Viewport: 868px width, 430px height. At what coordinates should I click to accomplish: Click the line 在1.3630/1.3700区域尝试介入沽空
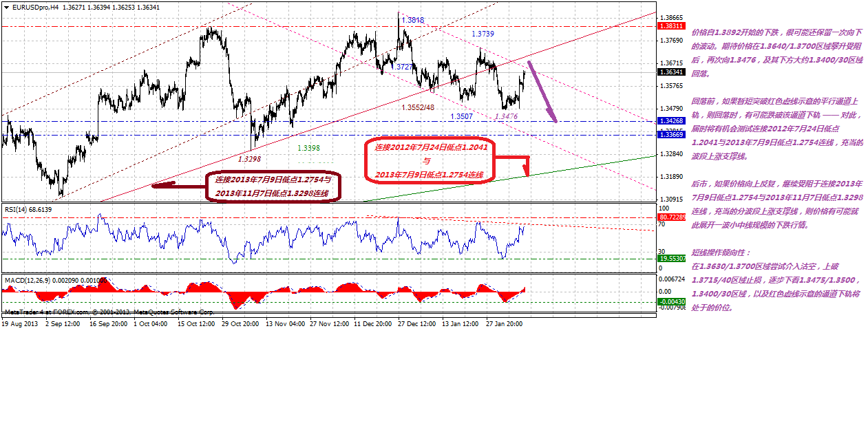click(764, 266)
